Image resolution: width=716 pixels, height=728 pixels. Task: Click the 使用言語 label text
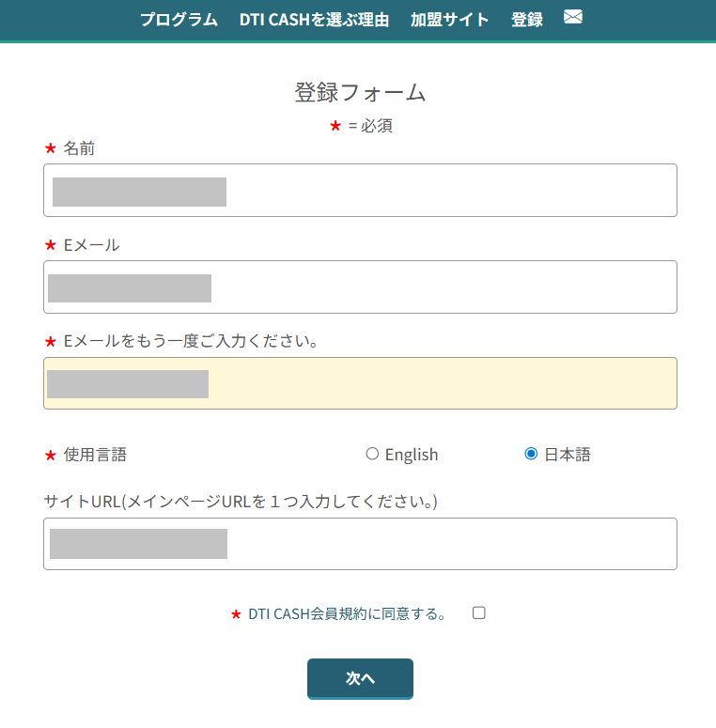click(95, 455)
